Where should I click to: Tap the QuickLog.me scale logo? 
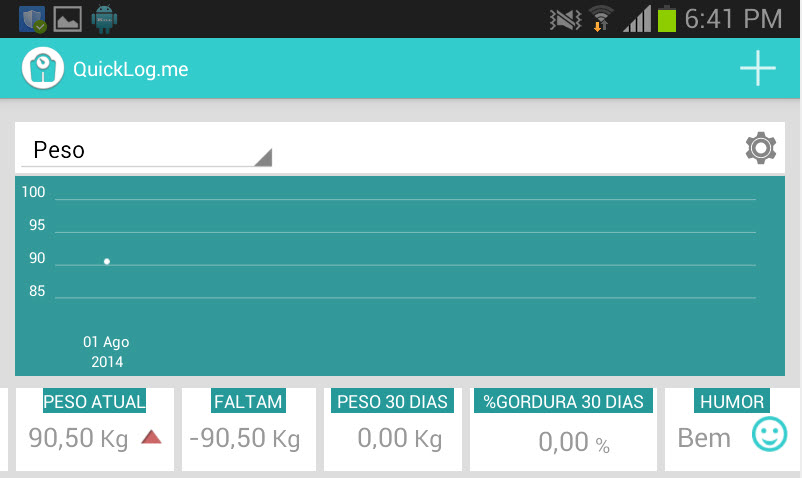pos(43,69)
